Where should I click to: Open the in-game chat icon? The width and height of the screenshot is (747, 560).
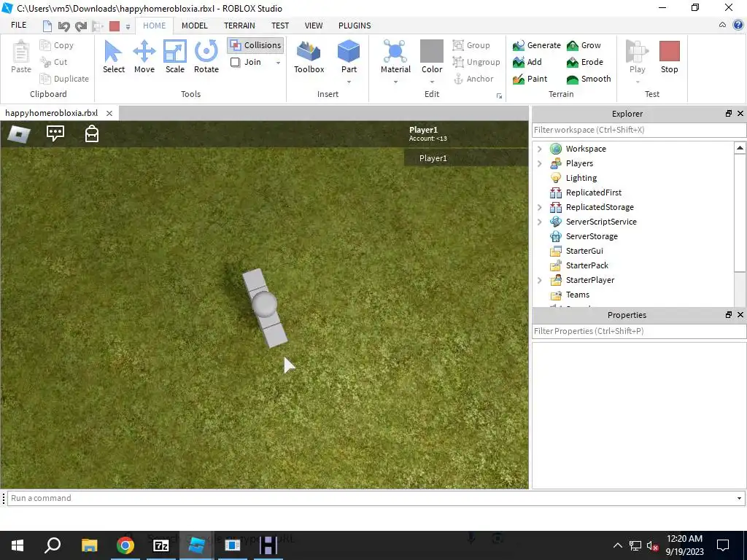click(55, 133)
